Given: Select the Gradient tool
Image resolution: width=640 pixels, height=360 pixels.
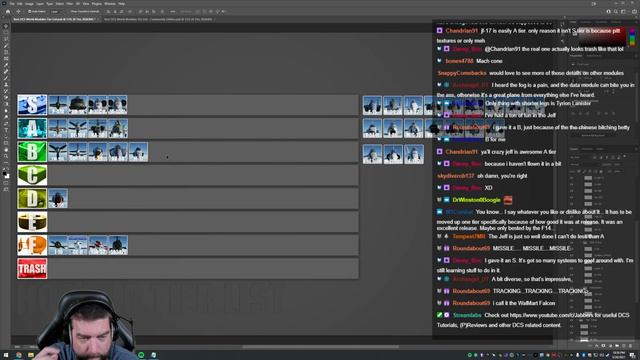Looking at the screenshot, I should coord(6,104).
